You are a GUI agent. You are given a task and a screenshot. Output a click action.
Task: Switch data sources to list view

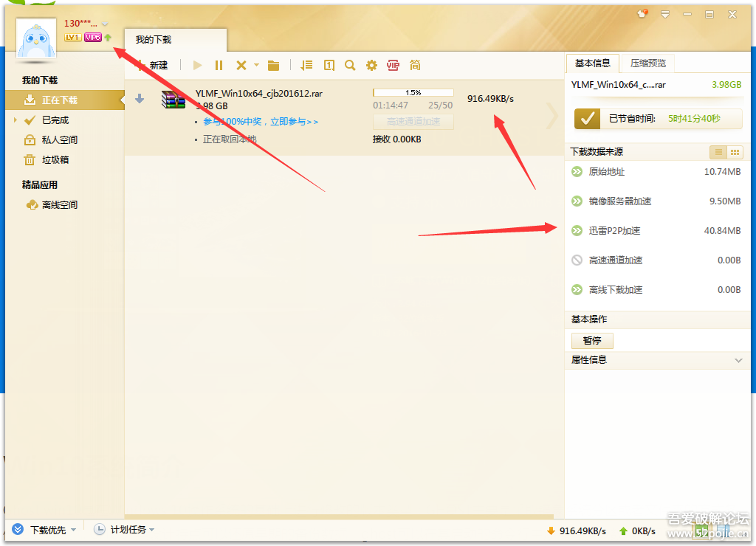pos(718,152)
